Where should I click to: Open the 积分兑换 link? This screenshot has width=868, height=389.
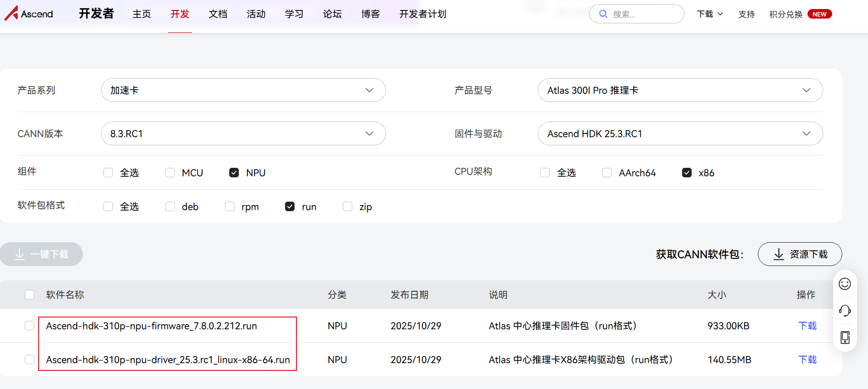pos(786,14)
